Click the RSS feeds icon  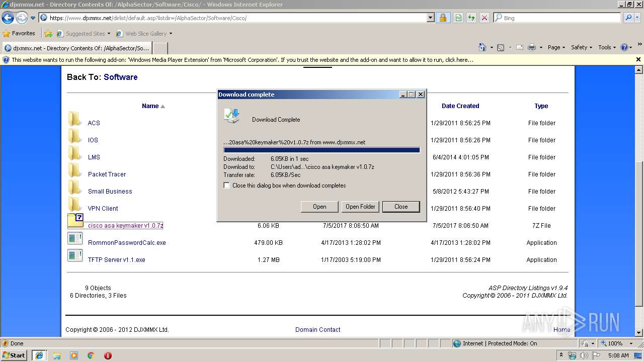coord(501,47)
